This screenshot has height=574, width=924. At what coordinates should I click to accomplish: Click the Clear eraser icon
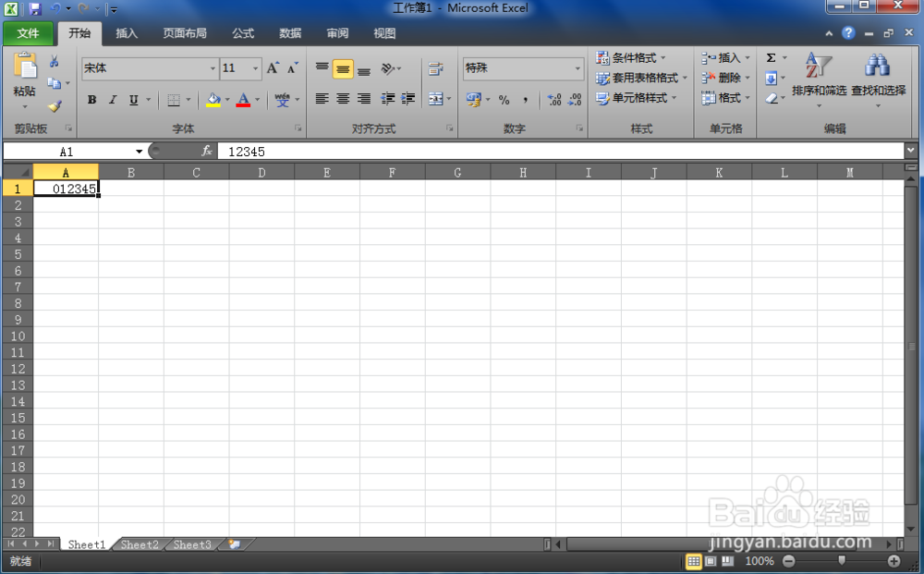click(772, 98)
